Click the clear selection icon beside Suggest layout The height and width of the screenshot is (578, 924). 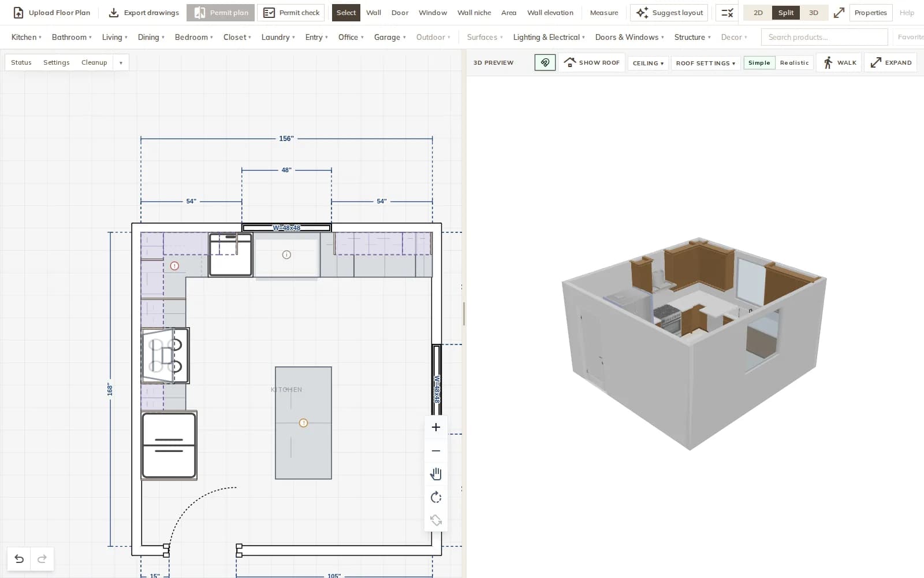727,13
